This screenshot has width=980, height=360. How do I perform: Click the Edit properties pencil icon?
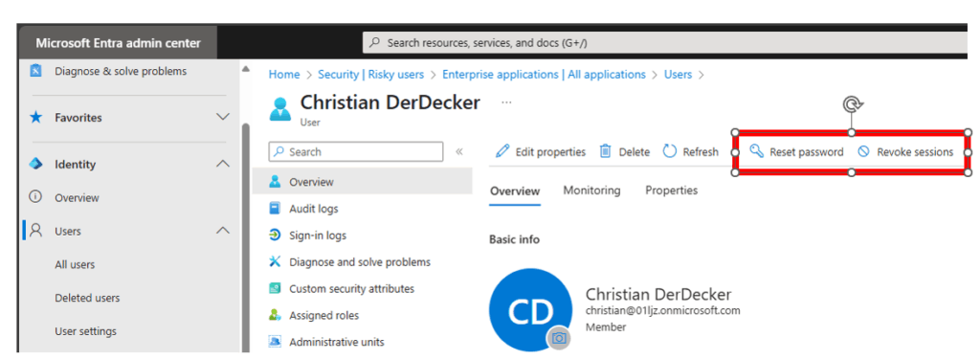click(x=501, y=151)
